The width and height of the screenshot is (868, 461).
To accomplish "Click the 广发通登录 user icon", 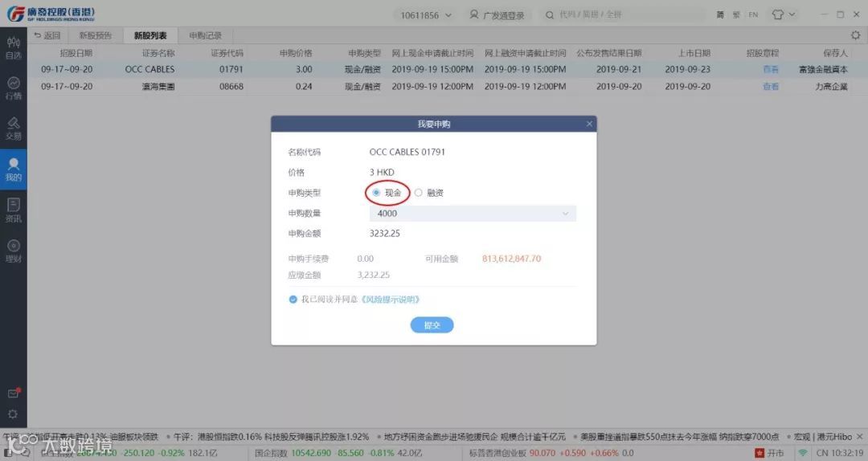I will [474, 14].
